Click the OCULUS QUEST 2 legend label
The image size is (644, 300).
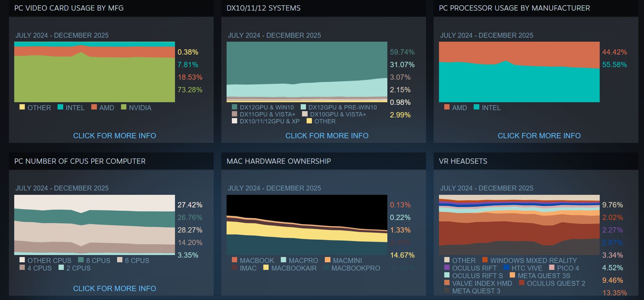click(x=556, y=283)
